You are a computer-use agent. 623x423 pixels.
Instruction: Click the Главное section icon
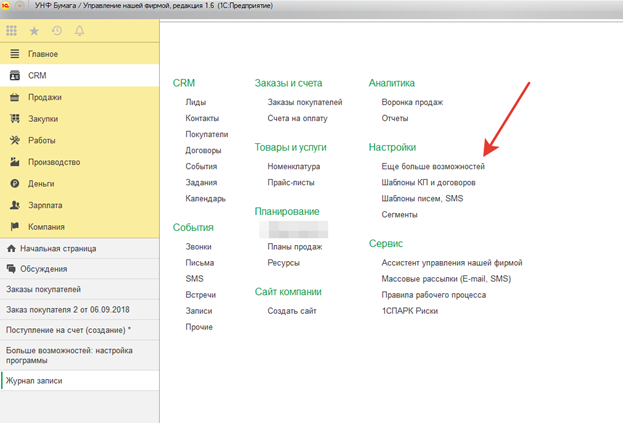coord(15,54)
